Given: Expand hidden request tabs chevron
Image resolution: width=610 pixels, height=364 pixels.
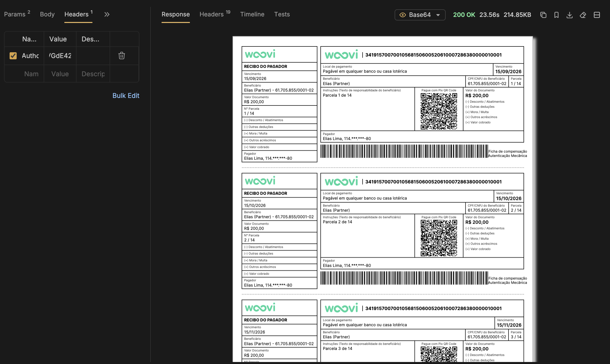Looking at the screenshot, I should 107,14.
